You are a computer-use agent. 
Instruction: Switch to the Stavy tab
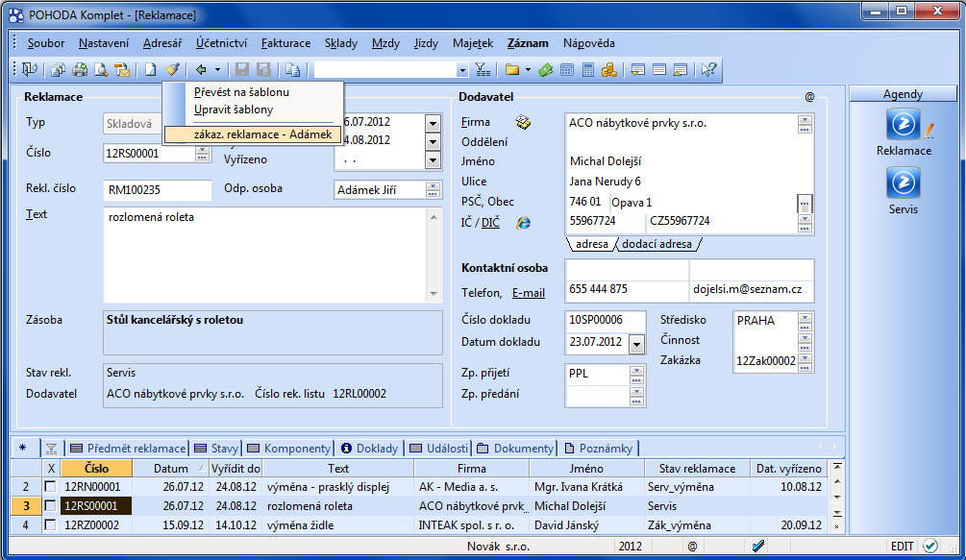pos(216,448)
